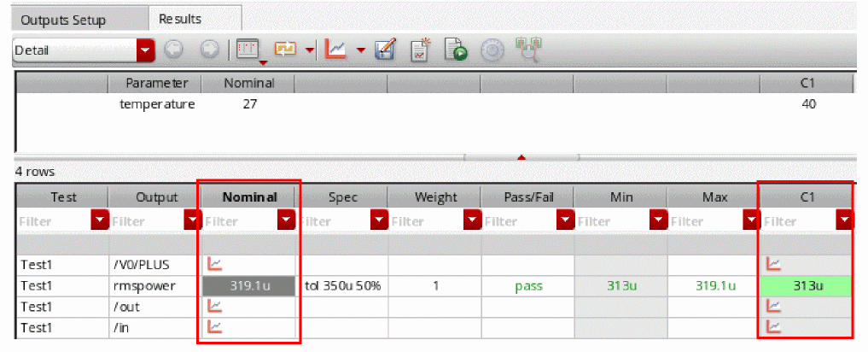Open the Min column filter dropdown
Viewport: 868px width, 352px height.
(x=658, y=221)
